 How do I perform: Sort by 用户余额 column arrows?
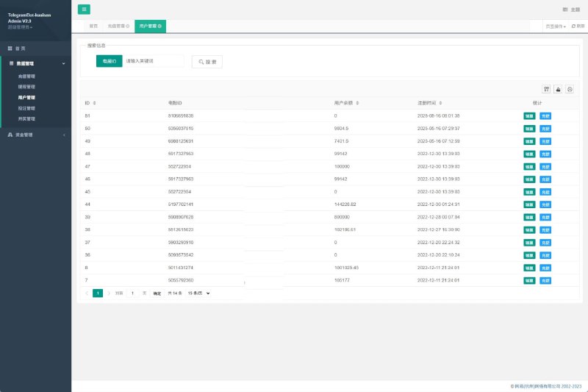point(357,103)
